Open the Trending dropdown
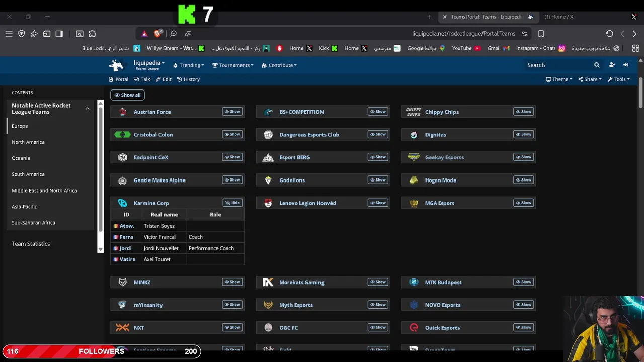This screenshot has width=644, height=362. pyautogui.click(x=188, y=65)
